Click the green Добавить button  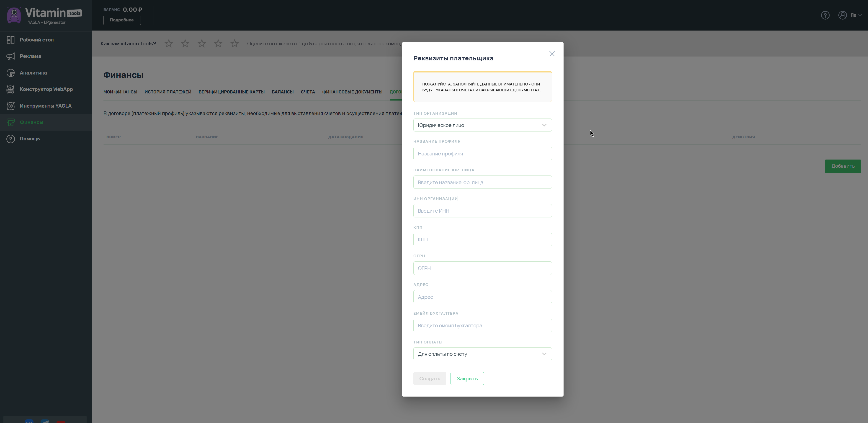pos(843,166)
